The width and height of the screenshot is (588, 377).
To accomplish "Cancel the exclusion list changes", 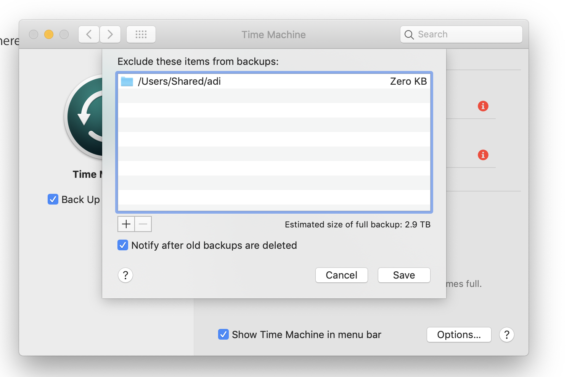I will point(342,275).
